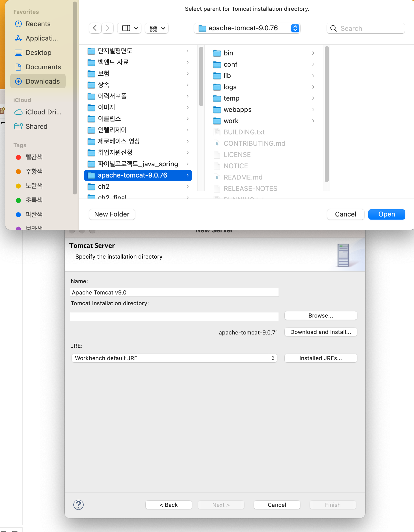Image resolution: width=414 pixels, height=532 pixels.
Task: Open help in the New Server wizard
Action: coord(78,505)
